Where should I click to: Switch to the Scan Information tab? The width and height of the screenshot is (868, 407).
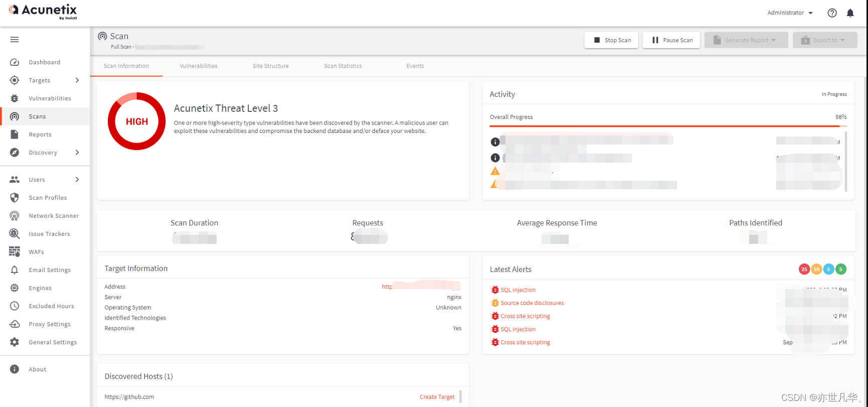[x=126, y=66]
